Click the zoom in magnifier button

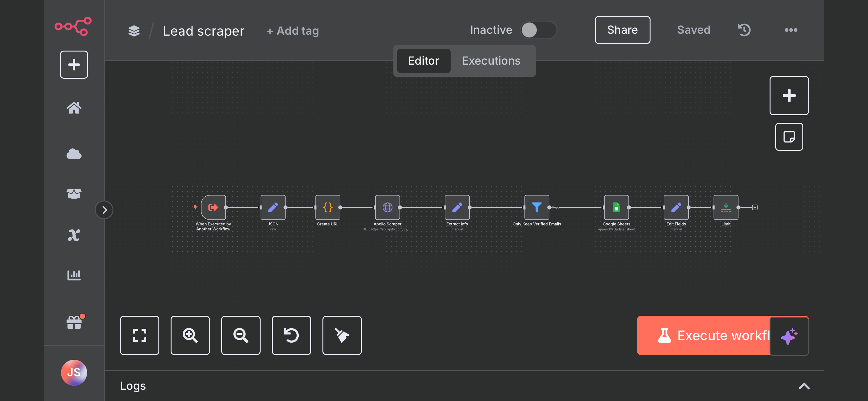190,335
